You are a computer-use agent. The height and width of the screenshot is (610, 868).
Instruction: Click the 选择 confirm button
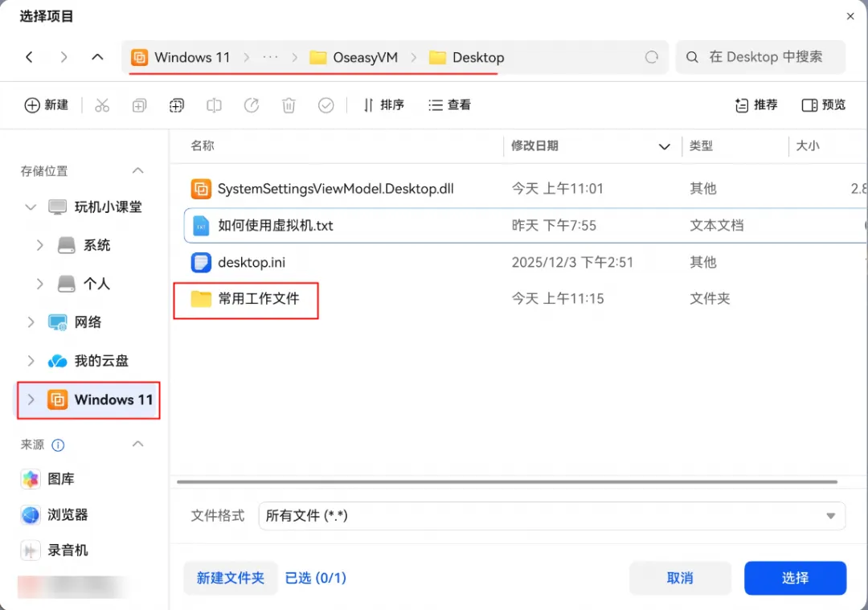(x=795, y=578)
